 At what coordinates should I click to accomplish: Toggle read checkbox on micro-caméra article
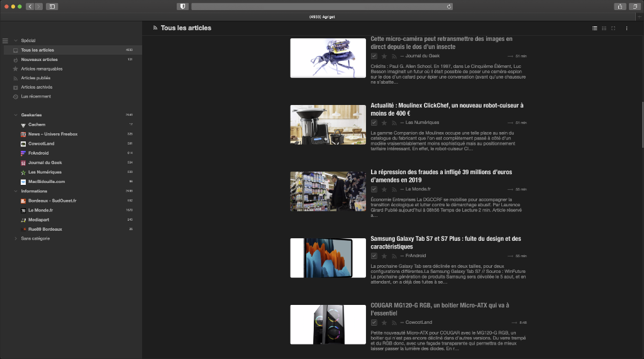click(x=374, y=57)
